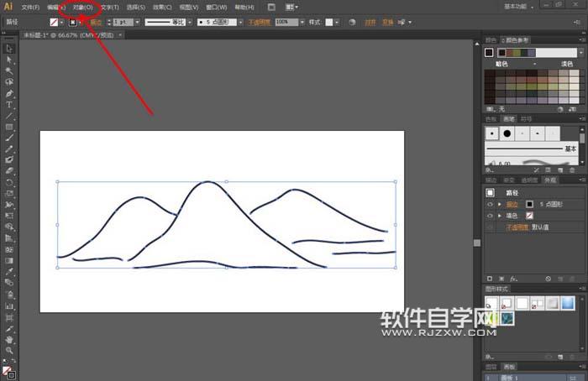Open the 对象(O) menu
The width and height of the screenshot is (588, 381).
click(83, 8)
